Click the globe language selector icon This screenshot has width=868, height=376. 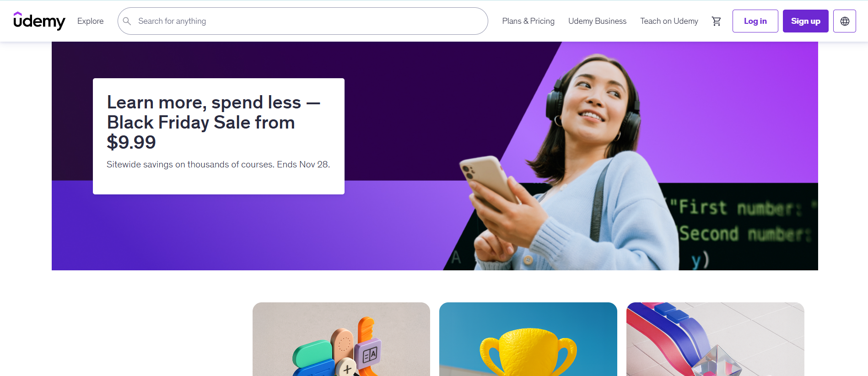845,21
